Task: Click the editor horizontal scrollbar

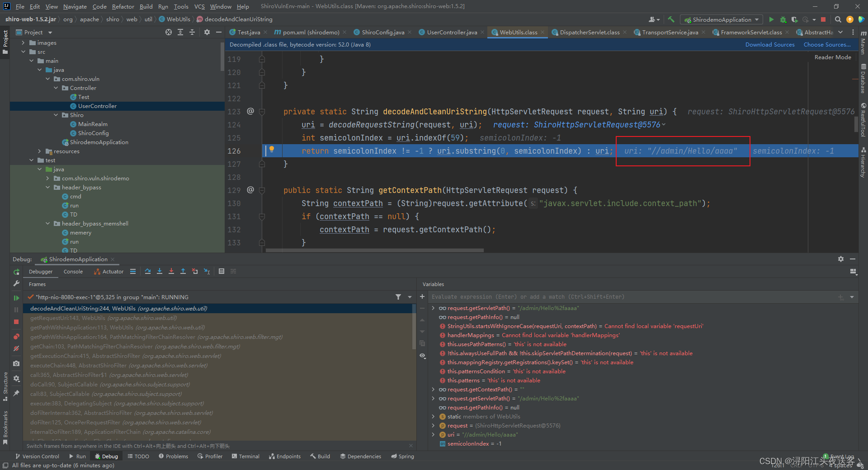Action: 375,250
